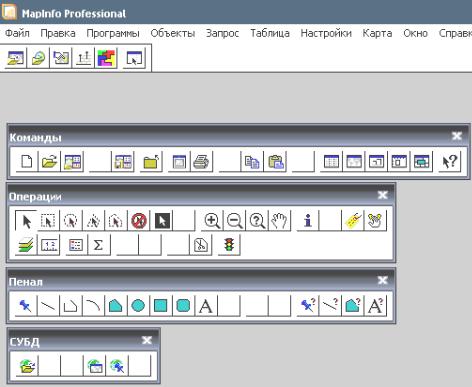The image size is (472, 387).
Task: Click the Help arrow-question-mark icon
Action: 450,162
